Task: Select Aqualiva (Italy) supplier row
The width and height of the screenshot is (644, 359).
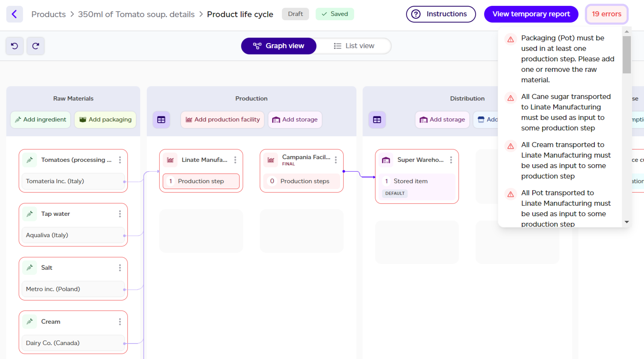Action: point(73,235)
